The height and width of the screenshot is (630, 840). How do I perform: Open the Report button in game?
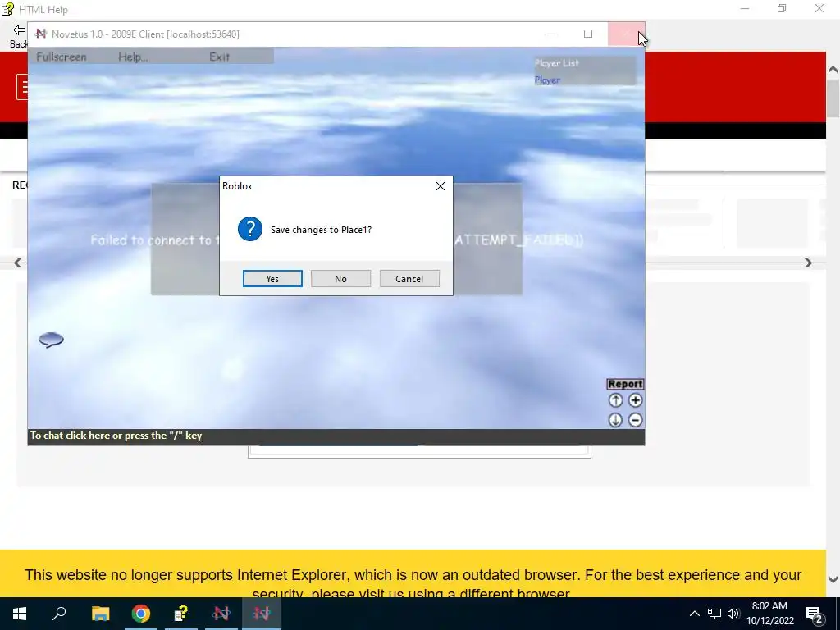(x=624, y=384)
